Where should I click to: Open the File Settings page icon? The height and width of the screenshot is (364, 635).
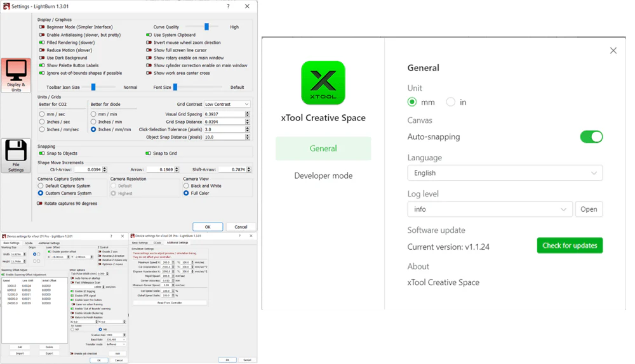[17, 156]
